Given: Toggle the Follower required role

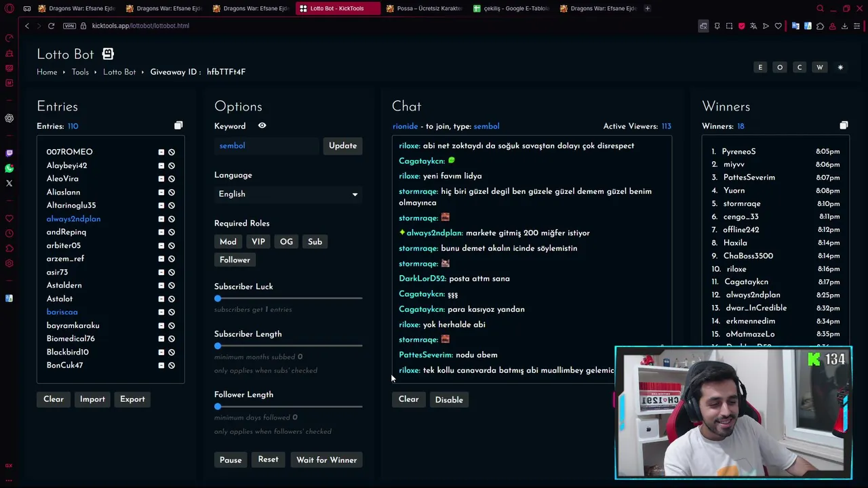Looking at the screenshot, I should (235, 260).
